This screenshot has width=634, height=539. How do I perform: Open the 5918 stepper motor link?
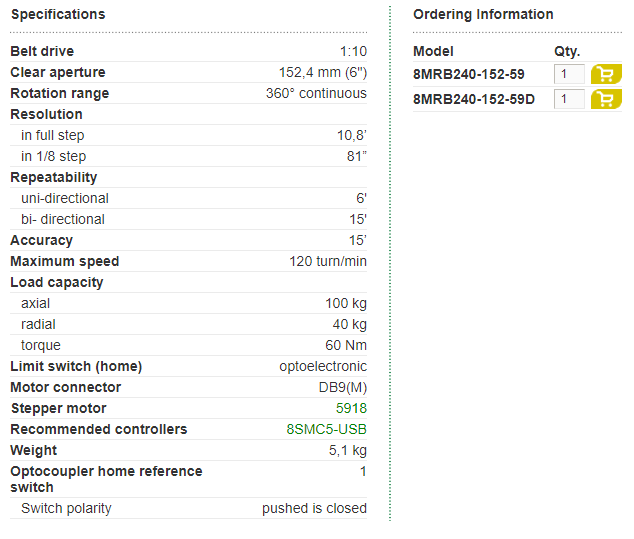pyautogui.click(x=351, y=408)
